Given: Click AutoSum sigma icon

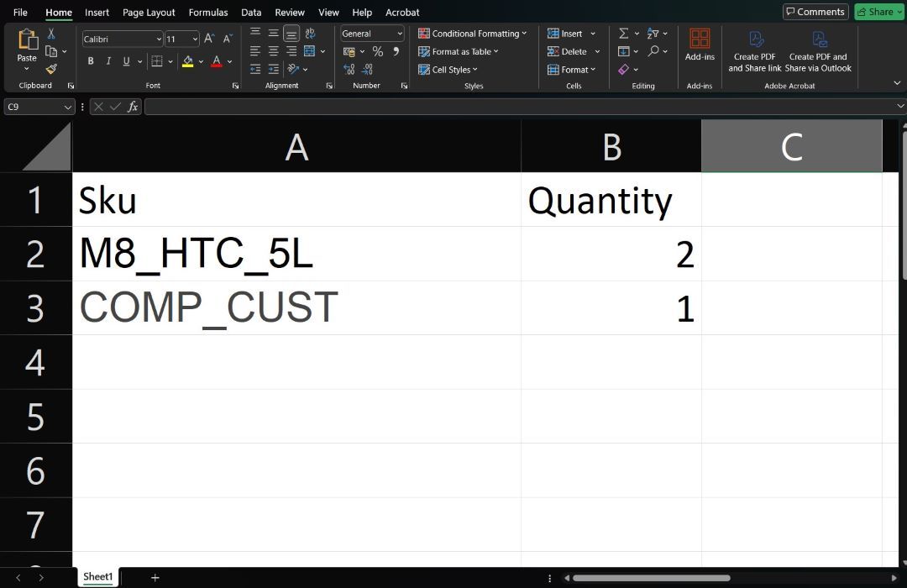Looking at the screenshot, I should (x=623, y=34).
